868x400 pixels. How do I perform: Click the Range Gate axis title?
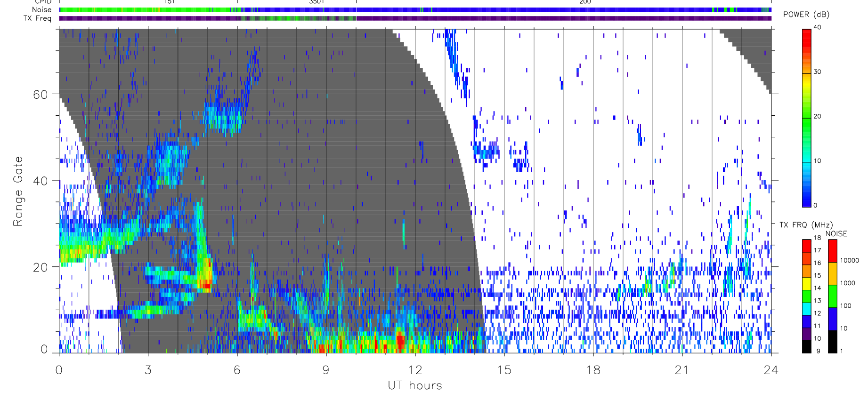click(18, 191)
